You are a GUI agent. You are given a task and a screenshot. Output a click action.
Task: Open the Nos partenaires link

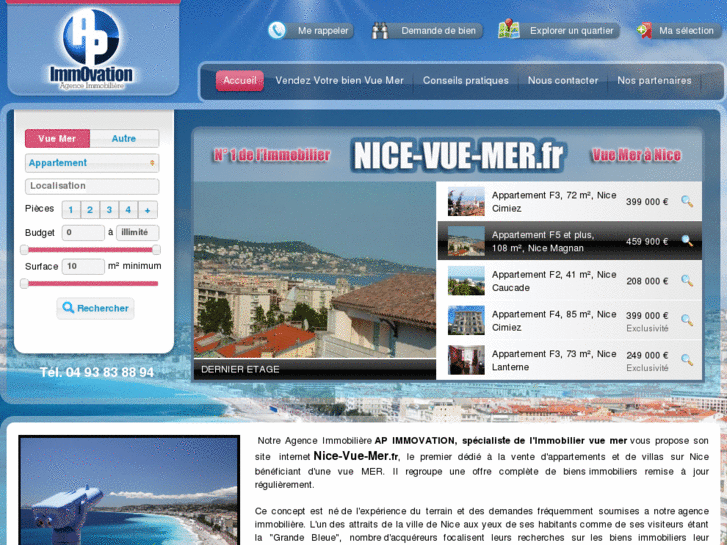tap(654, 81)
